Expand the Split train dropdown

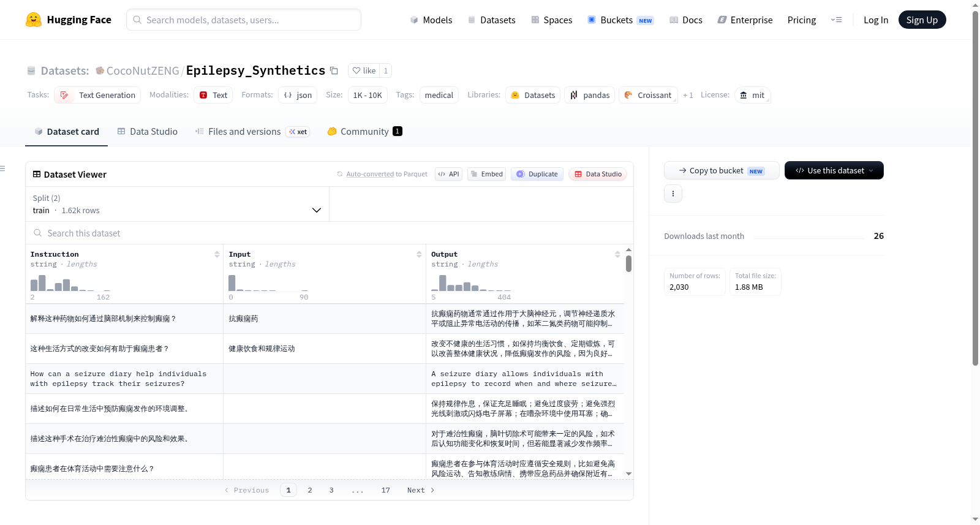click(178, 204)
